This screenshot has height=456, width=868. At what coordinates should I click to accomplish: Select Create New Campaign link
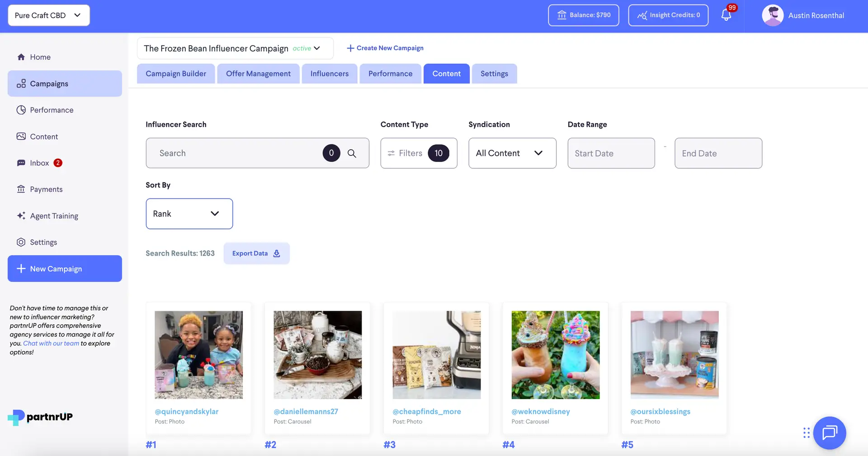(x=385, y=48)
